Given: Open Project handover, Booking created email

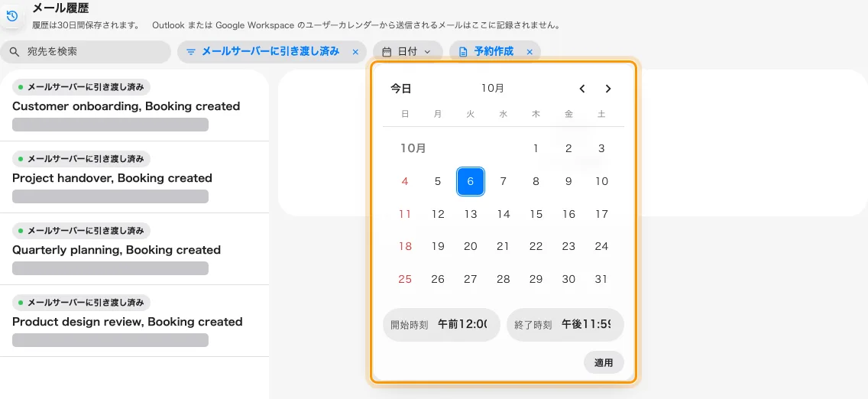Looking at the screenshot, I should (134, 177).
